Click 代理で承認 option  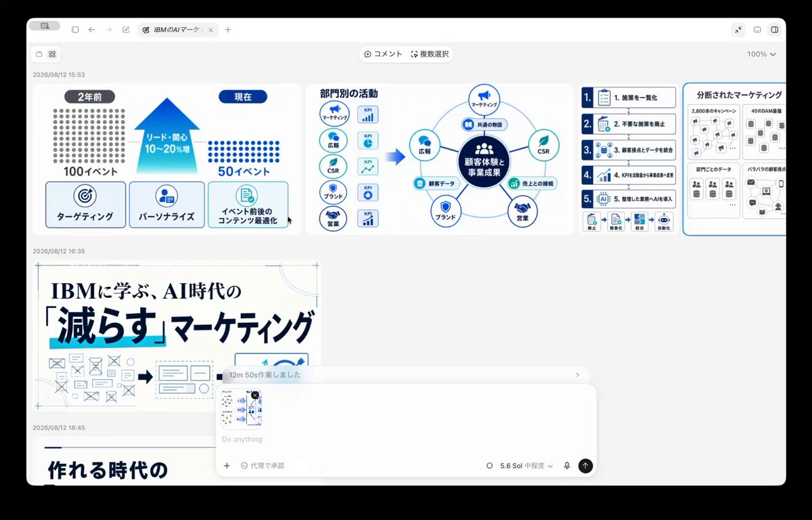[x=263, y=466]
